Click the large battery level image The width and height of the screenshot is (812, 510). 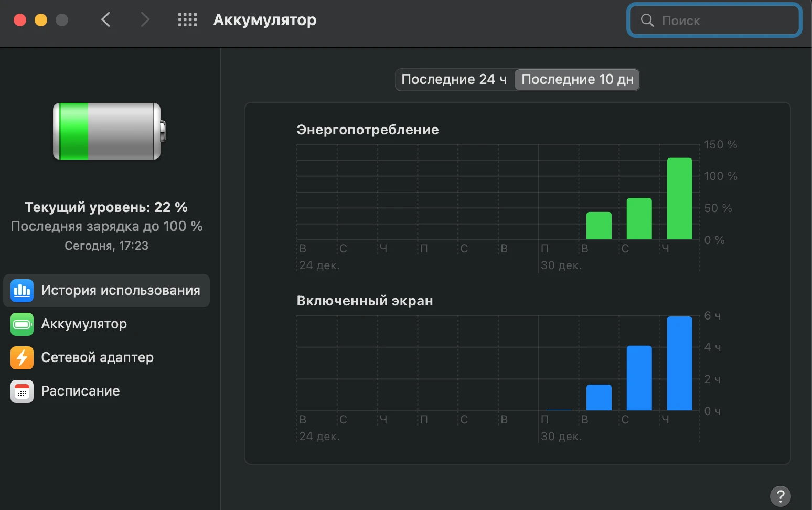109,131
